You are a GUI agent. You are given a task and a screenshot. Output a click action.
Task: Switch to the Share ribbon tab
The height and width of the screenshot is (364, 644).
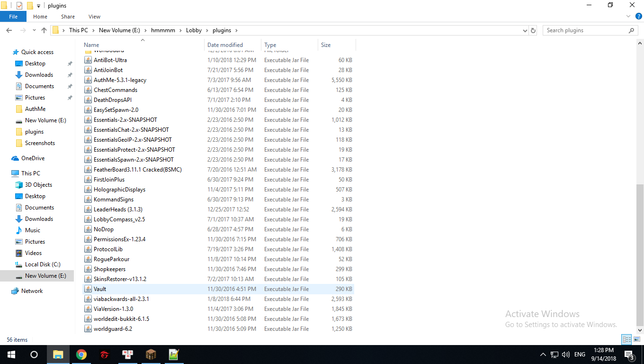point(68,17)
